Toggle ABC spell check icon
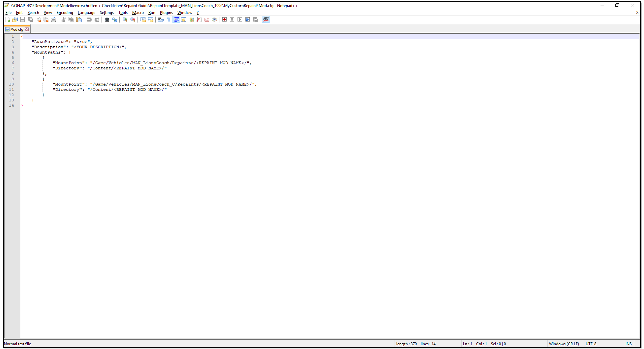The width and height of the screenshot is (644, 349). [x=266, y=20]
